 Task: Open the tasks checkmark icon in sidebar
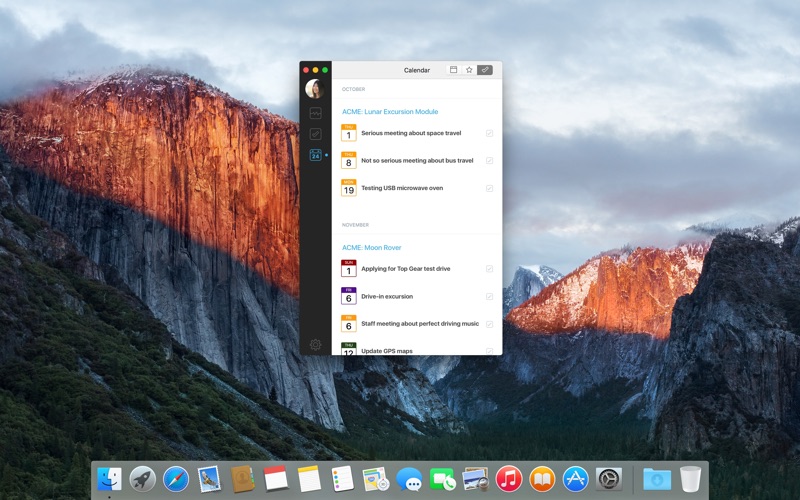(x=315, y=134)
